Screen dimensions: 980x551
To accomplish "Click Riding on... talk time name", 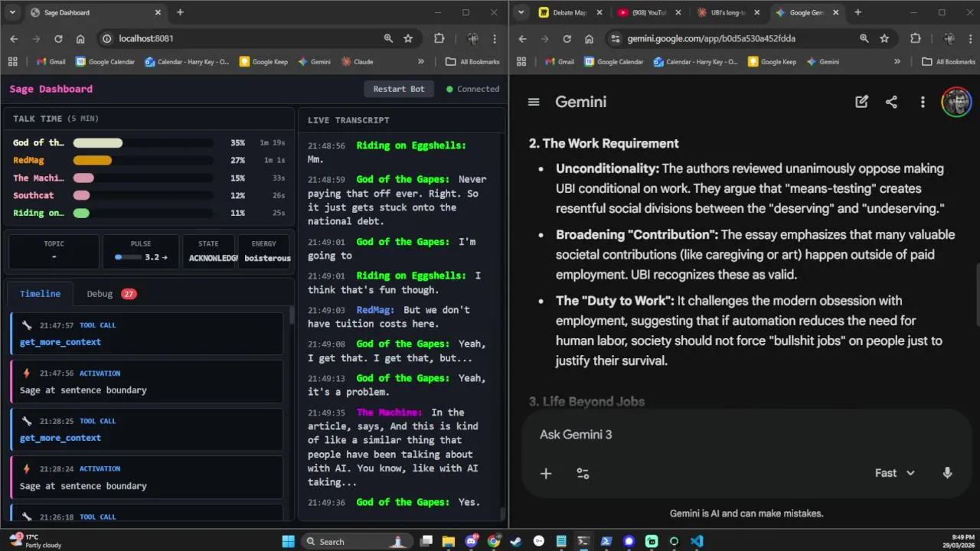I will [38, 213].
